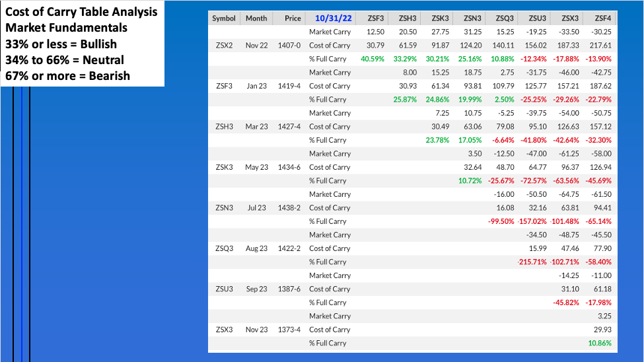Click the ZSX3 symbol cell in Nov 23 row
The width and height of the screenshot is (644, 362).
[x=225, y=330]
